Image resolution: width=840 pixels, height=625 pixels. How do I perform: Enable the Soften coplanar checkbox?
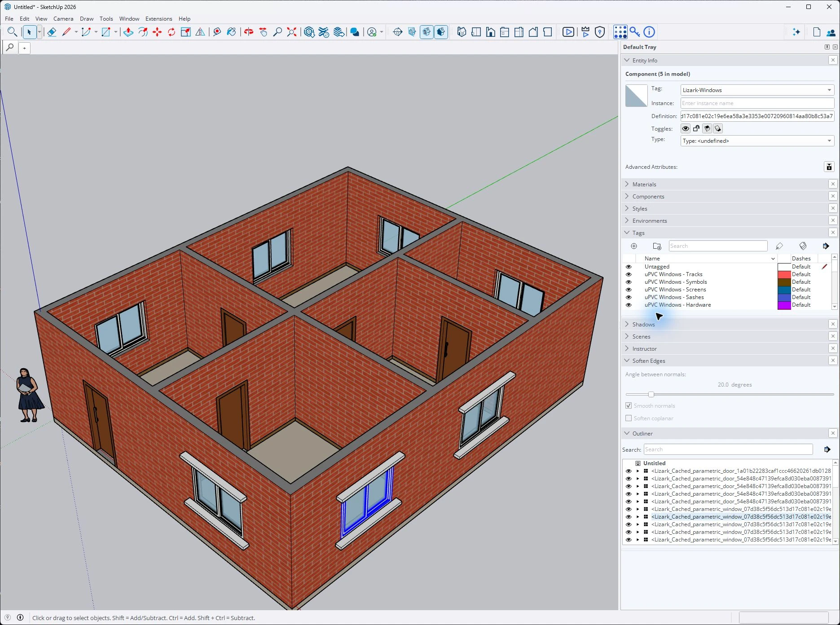629,418
